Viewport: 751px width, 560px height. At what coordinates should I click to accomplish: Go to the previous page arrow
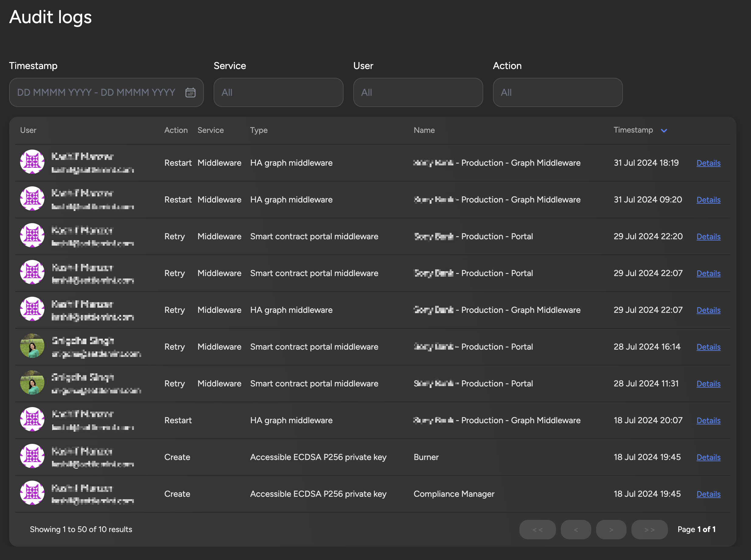[x=576, y=529]
